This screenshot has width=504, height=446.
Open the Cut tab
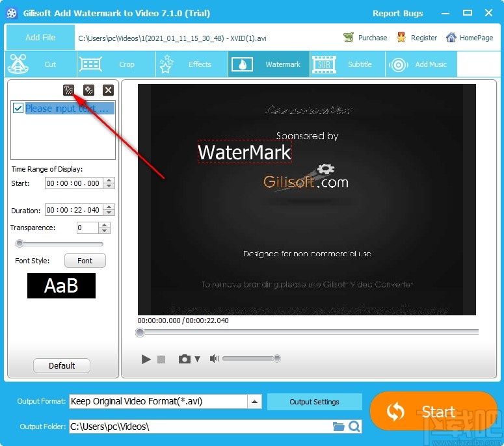pyautogui.click(x=41, y=64)
